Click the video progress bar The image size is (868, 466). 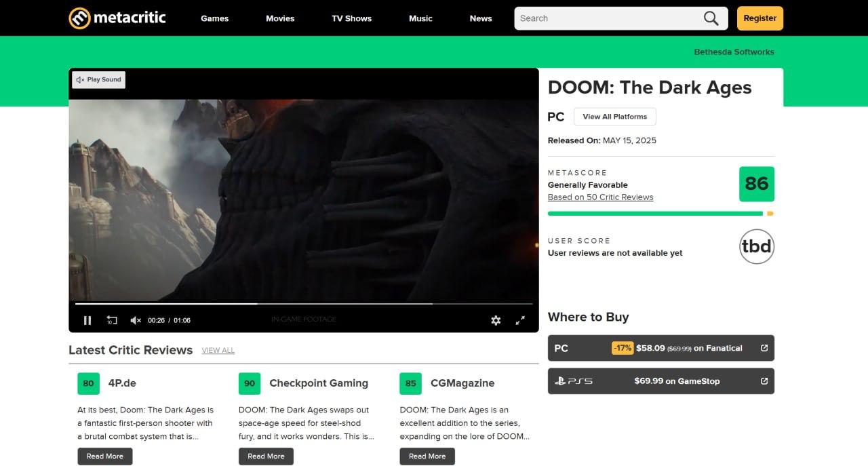tap(304, 304)
